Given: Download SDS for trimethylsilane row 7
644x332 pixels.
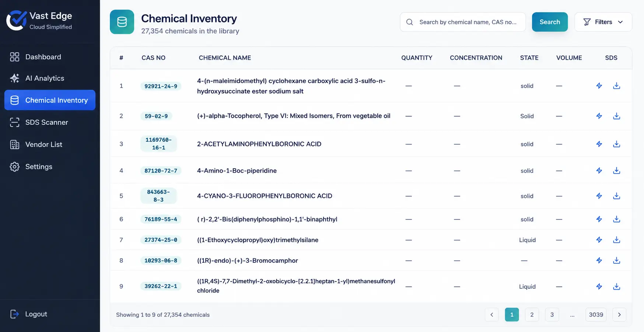Looking at the screenshot, I should tap(616, 240).
